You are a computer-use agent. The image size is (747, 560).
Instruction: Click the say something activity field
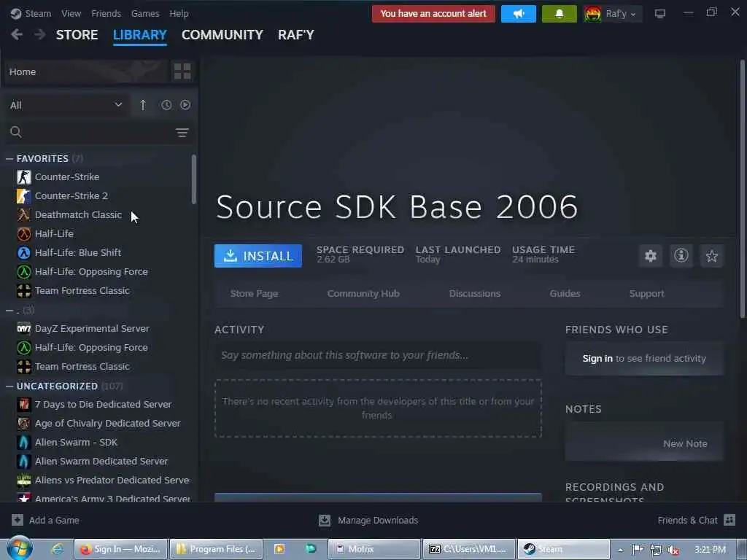378,355
